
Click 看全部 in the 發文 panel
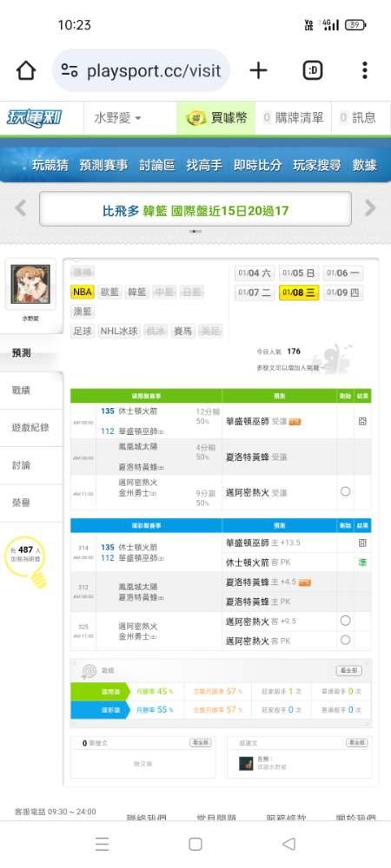[x=201, y=742]
